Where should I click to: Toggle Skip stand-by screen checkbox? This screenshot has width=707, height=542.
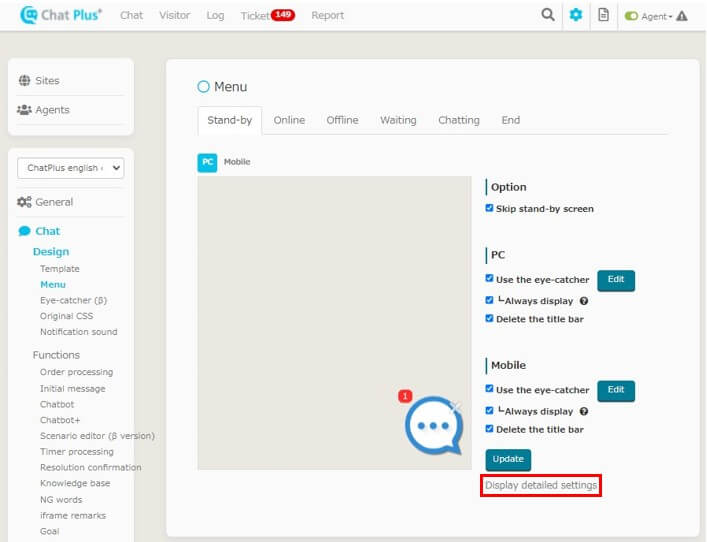(x=489, y=208)
